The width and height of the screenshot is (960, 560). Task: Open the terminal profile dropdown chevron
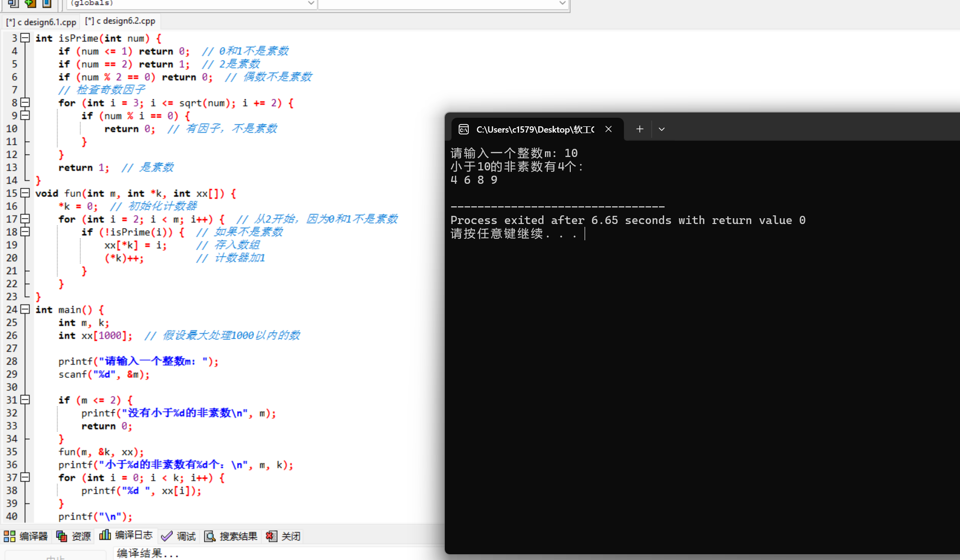click(662, 129)
